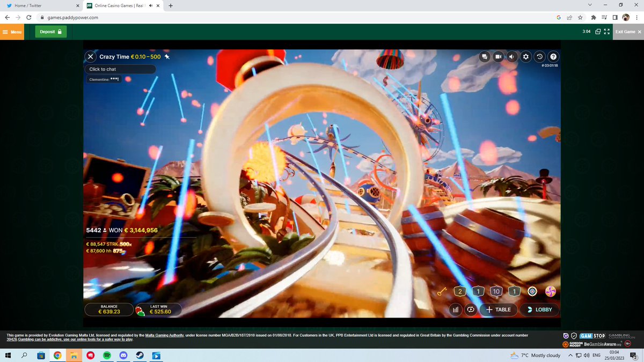Go back in browser
644x362 pixels.
[x=8, y=18]
